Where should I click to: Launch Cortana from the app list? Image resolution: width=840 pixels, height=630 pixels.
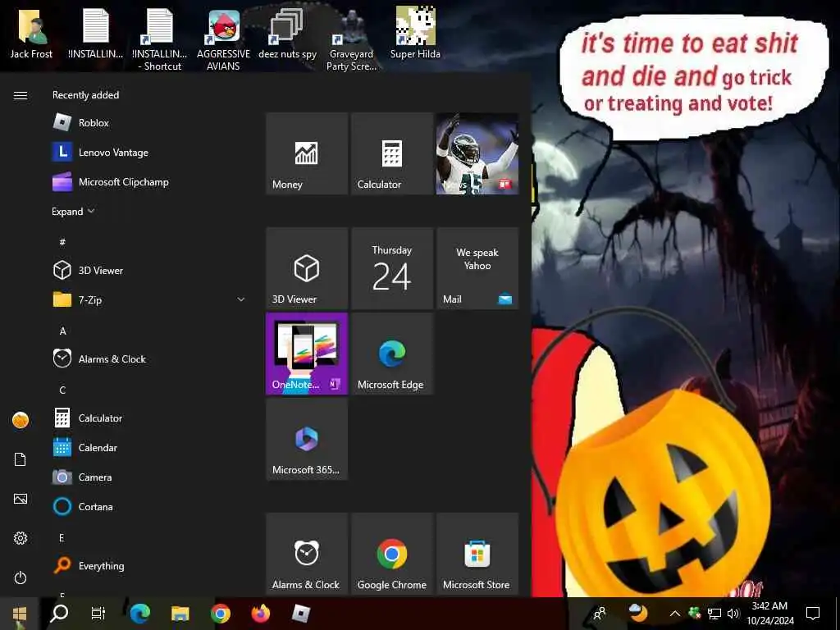[x=148, y=506]
